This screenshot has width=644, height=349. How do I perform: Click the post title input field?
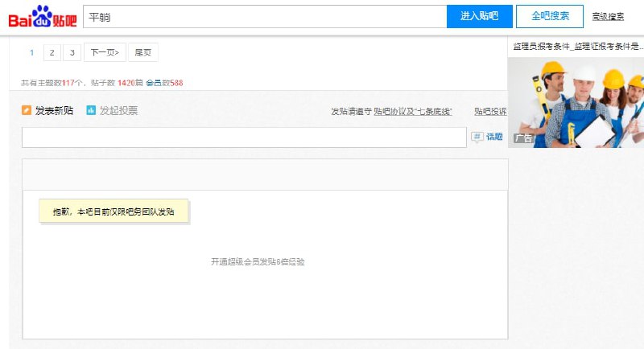[x=244, y=138]
